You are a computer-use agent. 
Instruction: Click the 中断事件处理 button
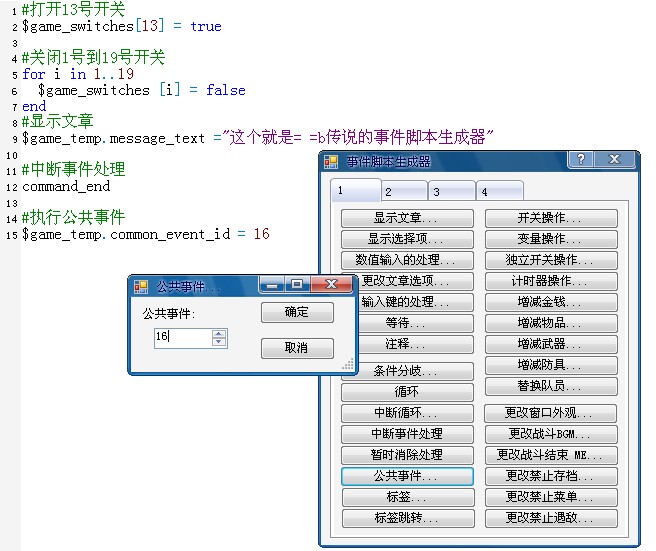pyautogui.click(x=407, y=434)
